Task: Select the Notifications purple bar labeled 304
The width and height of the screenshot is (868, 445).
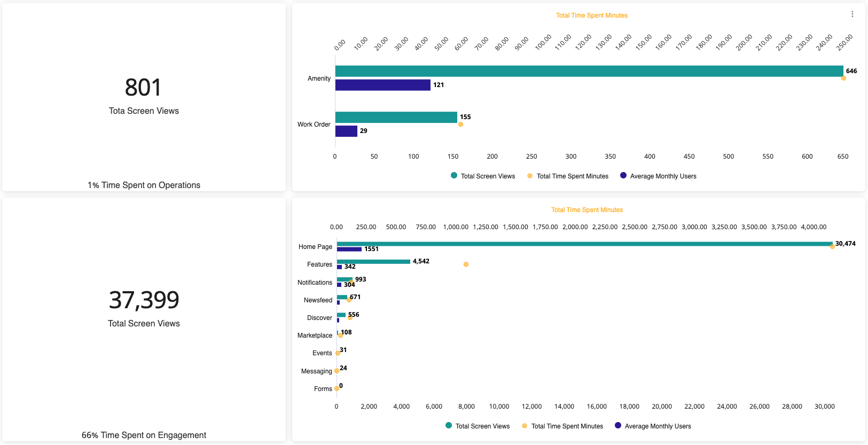Action: click(x=339, y=285)
